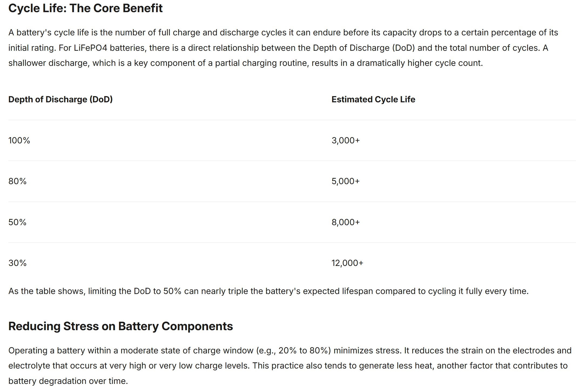The width and height of the screenshot is (576, 392).
Task: Click the sentence beginning 'As the table shows'
Action: coord(268,291)
